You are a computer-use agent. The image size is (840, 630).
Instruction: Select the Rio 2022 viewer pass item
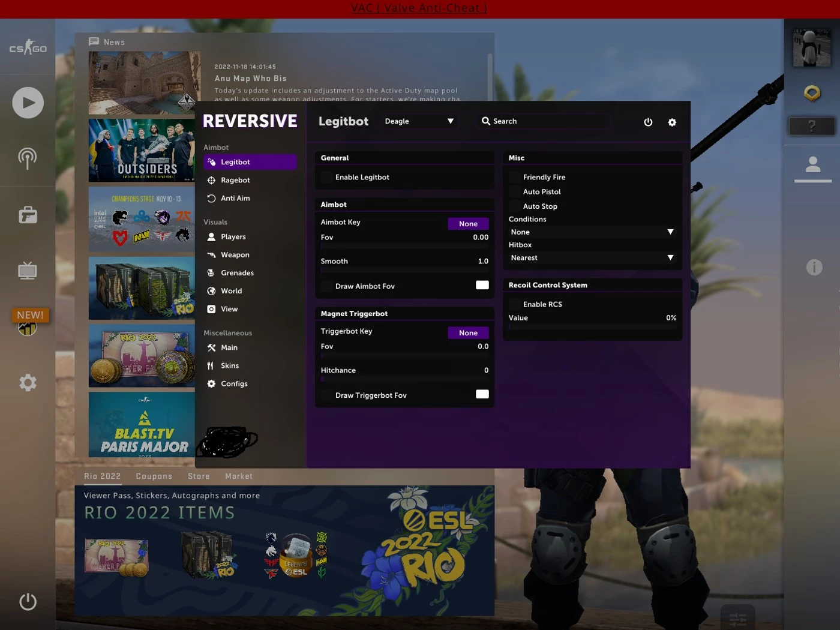[x=116, y=557]
